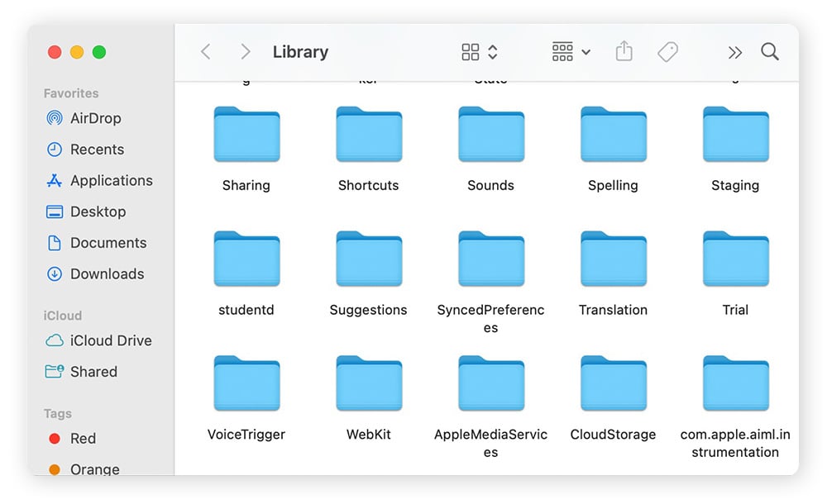Select the VoiceTrigger folder icon

tap(246, 383)
